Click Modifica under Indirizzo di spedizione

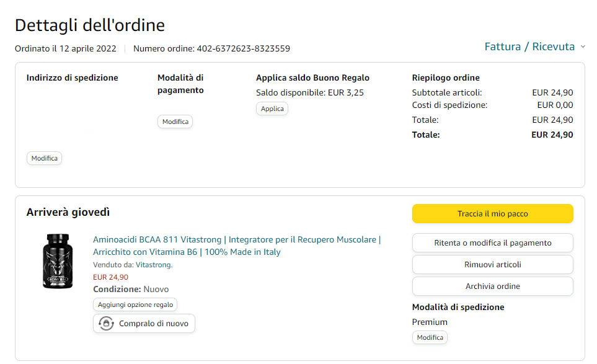click(x=44, y=159)
